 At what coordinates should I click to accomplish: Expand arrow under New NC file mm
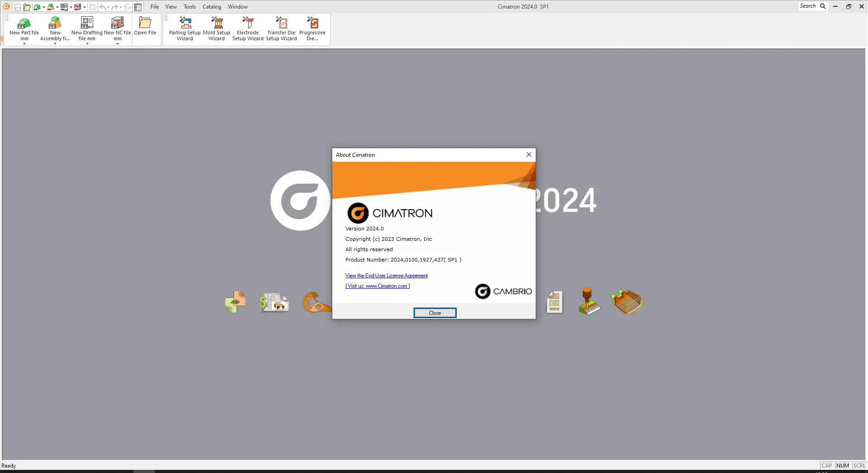coord(118,44)
